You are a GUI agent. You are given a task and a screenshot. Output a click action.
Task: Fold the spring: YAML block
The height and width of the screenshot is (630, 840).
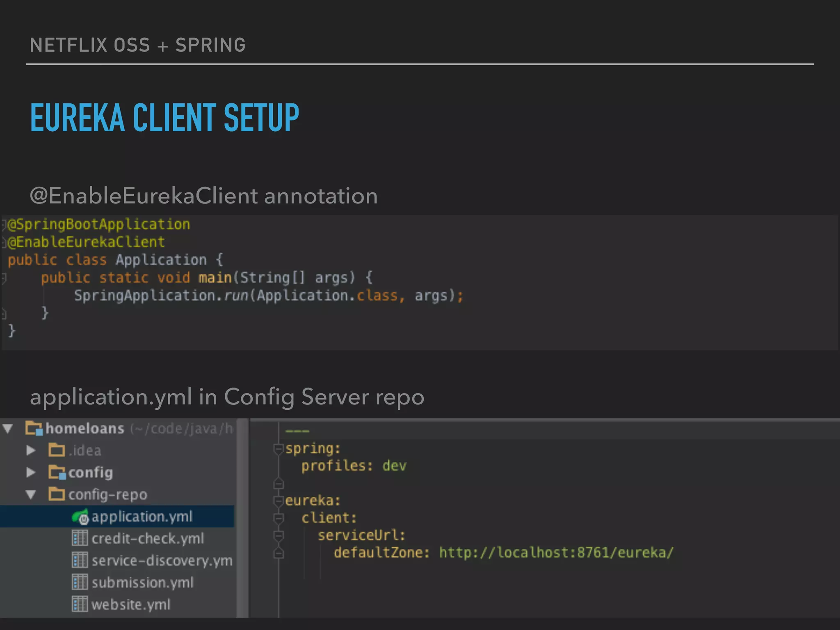(x=278, y=449)
